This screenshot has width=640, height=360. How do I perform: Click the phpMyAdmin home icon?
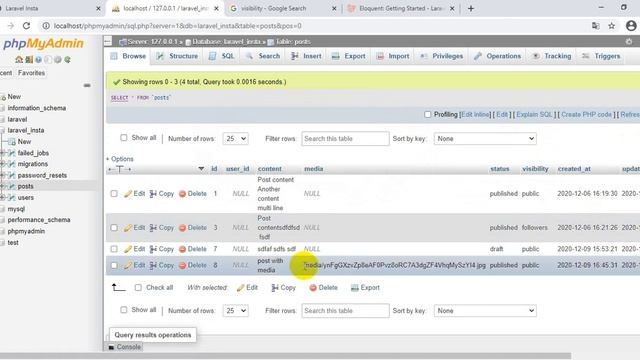pyautogui.click(x=19, y=60)
